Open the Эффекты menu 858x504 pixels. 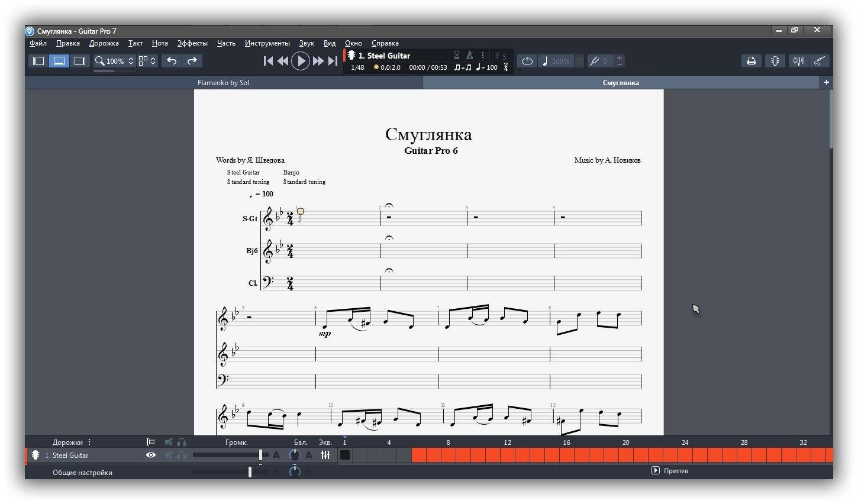point(192,43)
